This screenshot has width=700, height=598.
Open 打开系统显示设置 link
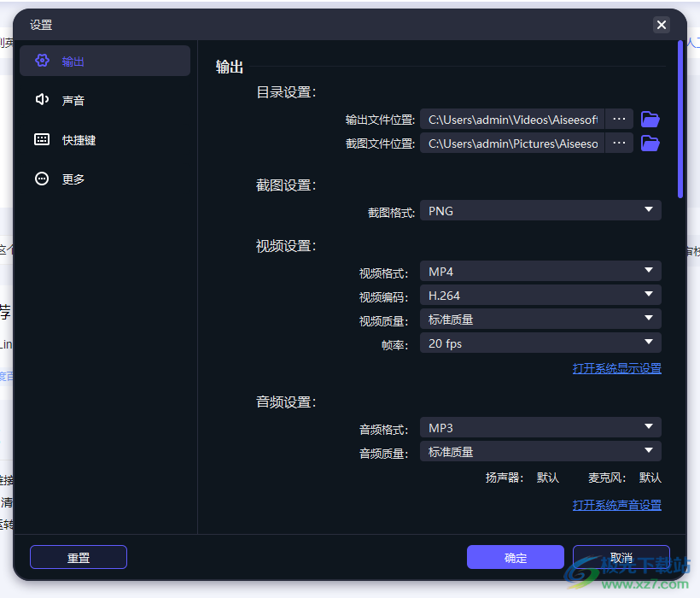click(x=616, y=368)
